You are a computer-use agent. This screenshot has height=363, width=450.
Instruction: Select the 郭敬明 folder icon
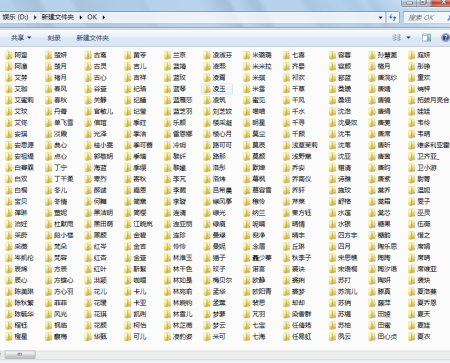tap(88, 156)
